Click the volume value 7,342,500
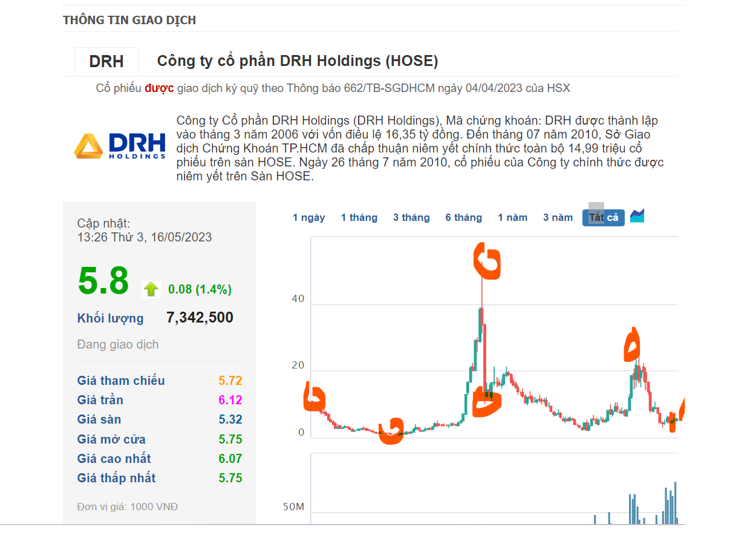Viewport: 756px width, 541px height. [x=200, y=318]
